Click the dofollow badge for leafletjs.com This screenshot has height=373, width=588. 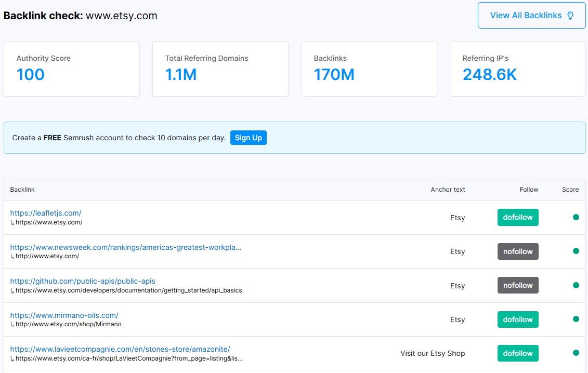coord(518,217)
